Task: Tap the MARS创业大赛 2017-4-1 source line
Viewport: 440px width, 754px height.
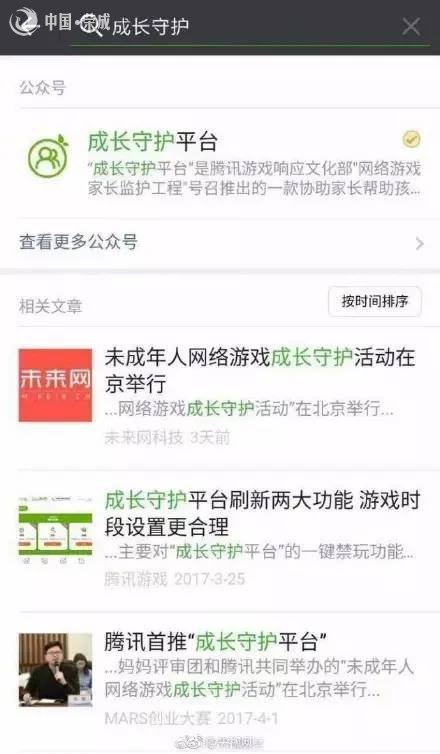Action: pos(191,718)
